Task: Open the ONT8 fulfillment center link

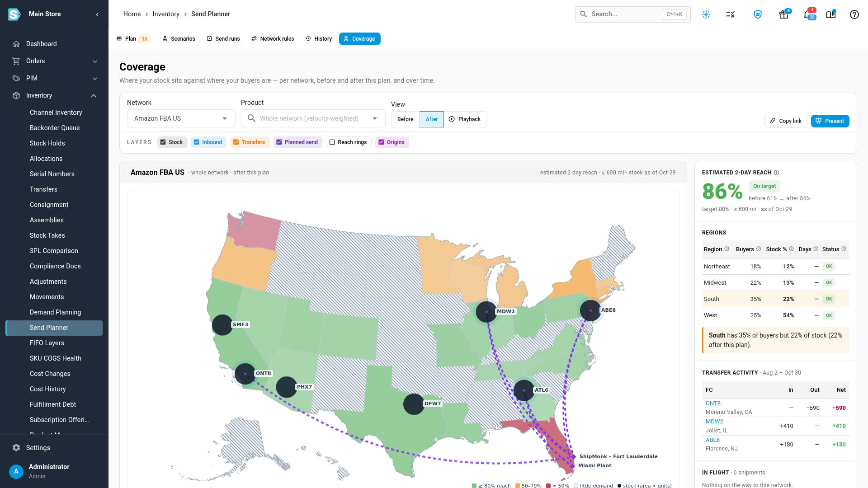Action: [713, 404]
